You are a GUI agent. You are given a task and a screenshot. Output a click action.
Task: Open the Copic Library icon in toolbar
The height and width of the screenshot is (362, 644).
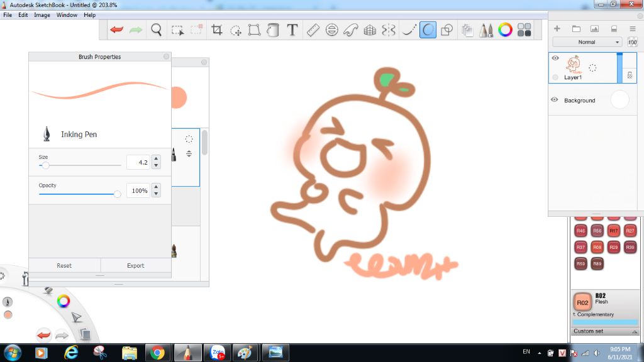pos(467,30)
